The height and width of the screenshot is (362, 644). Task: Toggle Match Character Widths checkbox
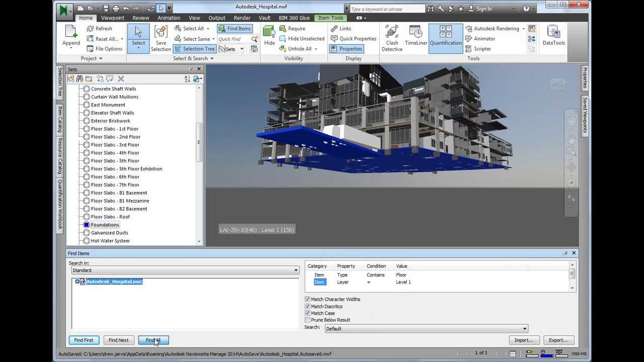pyautogui.click(x=307, y=299)
